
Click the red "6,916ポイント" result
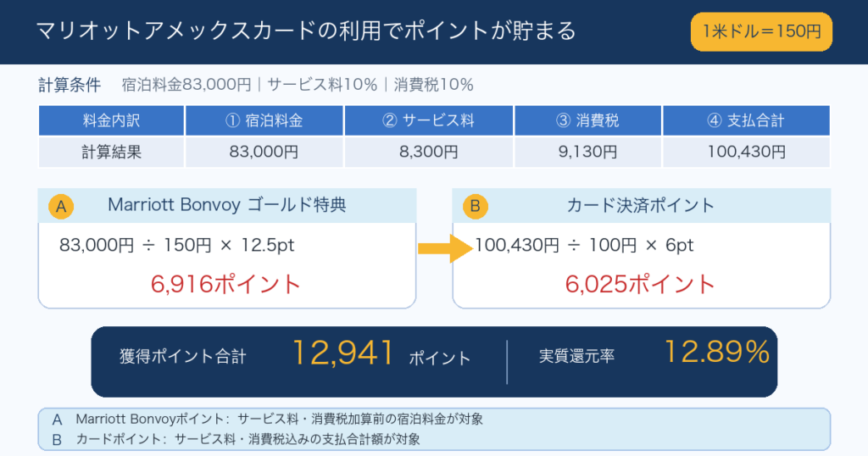tap(225, 285)
